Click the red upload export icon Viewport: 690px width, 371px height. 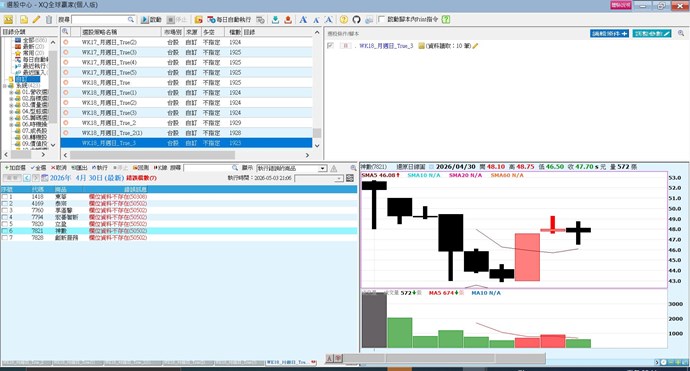[288, 20]
